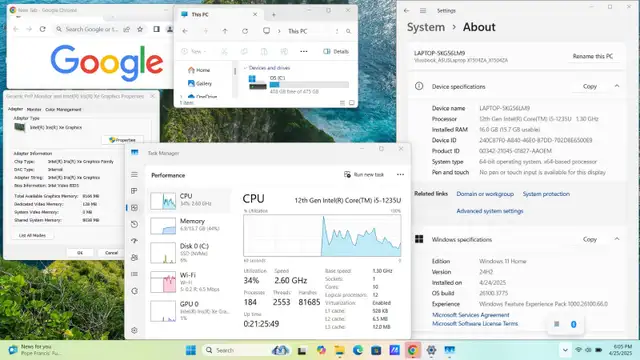Open Chrome side panel icon
This screenshot has height=360, width=640.
click(x=156, y=29)
